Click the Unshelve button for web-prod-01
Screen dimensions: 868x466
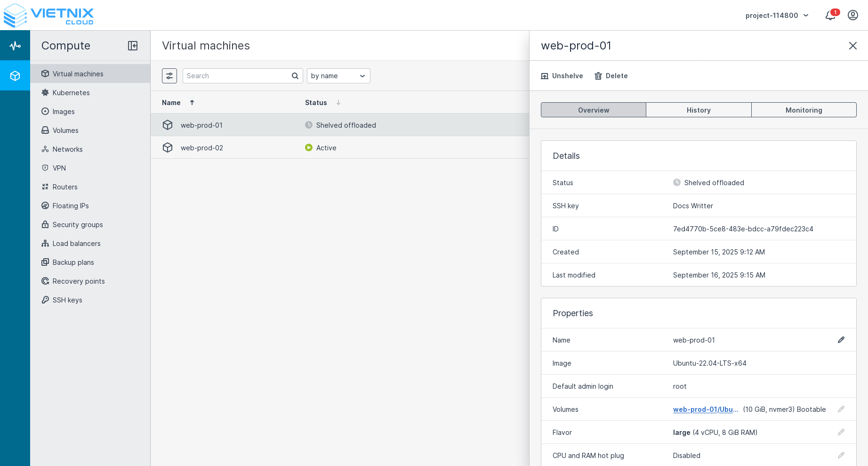(x=562, y=76)
